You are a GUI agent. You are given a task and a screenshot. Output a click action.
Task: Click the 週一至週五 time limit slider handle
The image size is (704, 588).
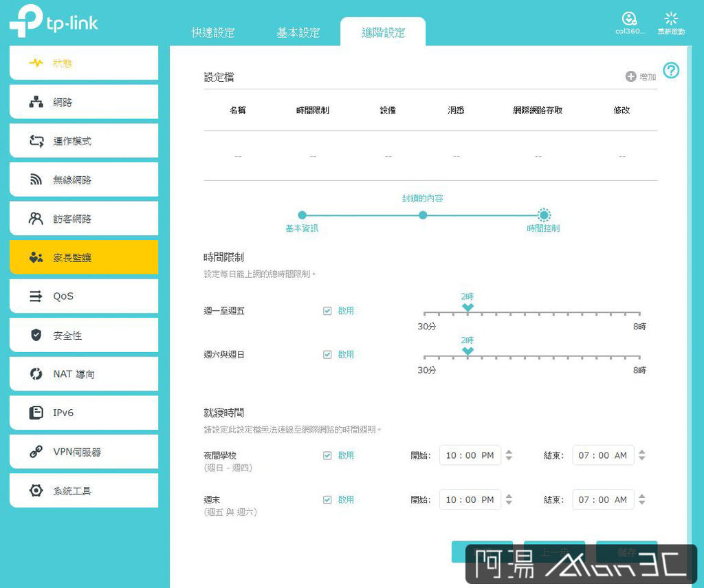tap(467, 307)
